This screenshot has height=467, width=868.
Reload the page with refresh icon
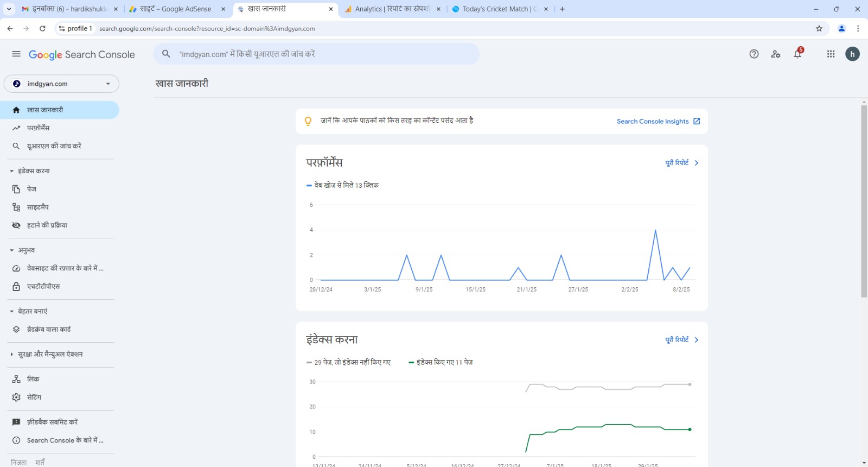[42, 28]
